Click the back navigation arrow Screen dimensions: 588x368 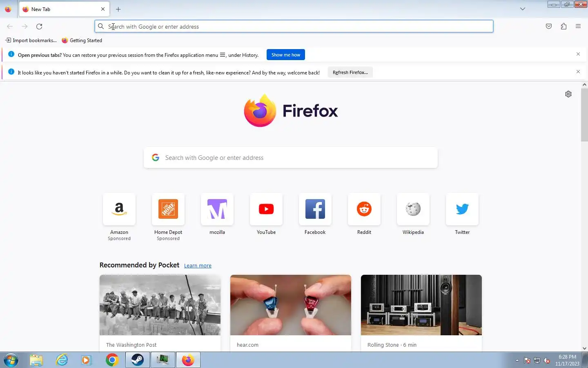point(10,27)
